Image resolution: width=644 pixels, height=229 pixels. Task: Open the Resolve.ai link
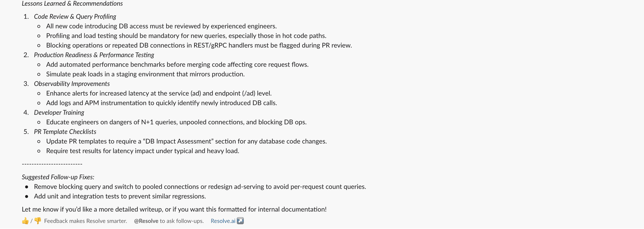[223, 221]
